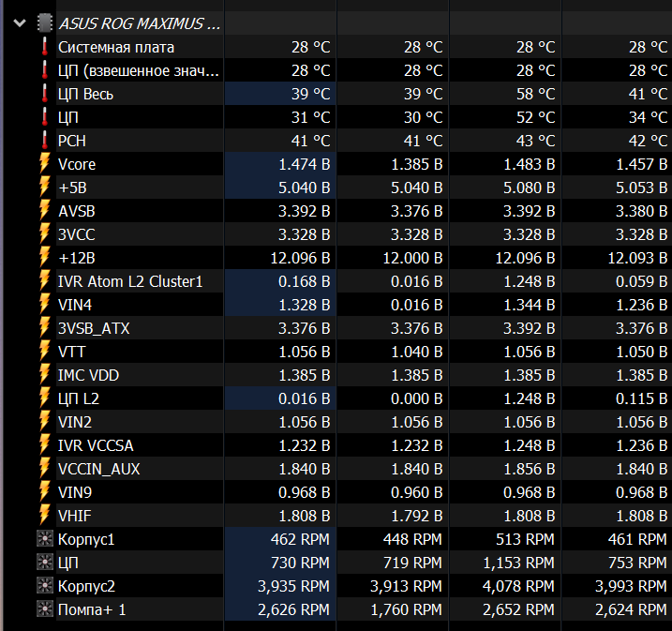Select the 3VCC sensor label
The width and height of the screenshot is (672, 631).
click(x=77, y=234)
